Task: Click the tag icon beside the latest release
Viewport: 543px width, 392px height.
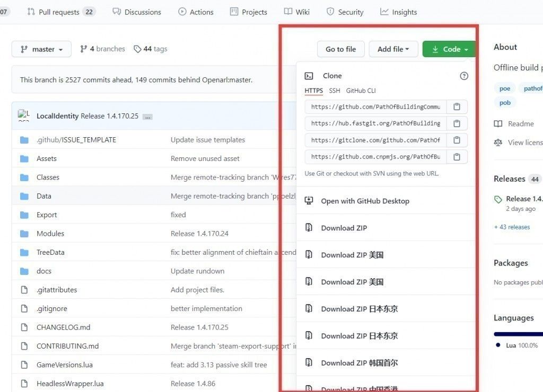Action: pyautogui.click(x=498, y=199)
